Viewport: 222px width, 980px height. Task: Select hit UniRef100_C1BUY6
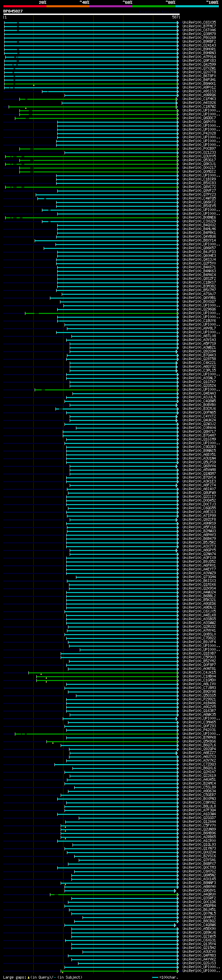click(x=199, y=321)
